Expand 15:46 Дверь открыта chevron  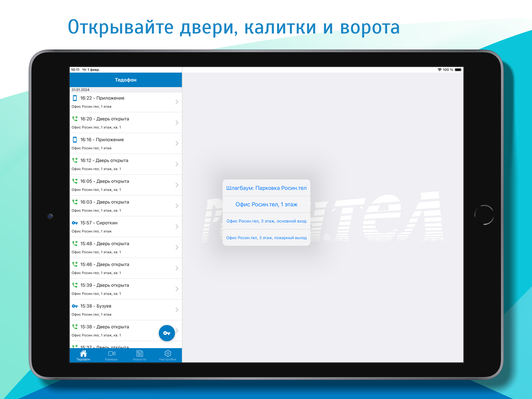pos(177,268)
